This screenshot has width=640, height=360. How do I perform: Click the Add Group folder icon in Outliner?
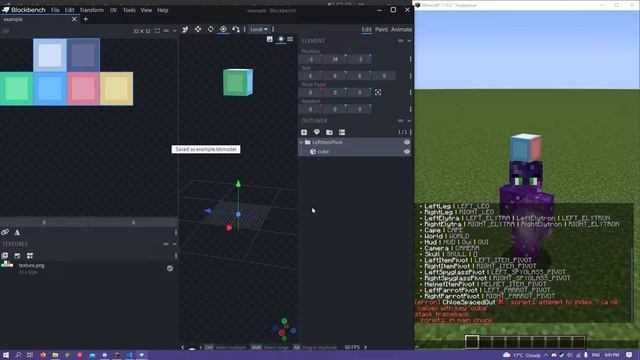[329, 132]
